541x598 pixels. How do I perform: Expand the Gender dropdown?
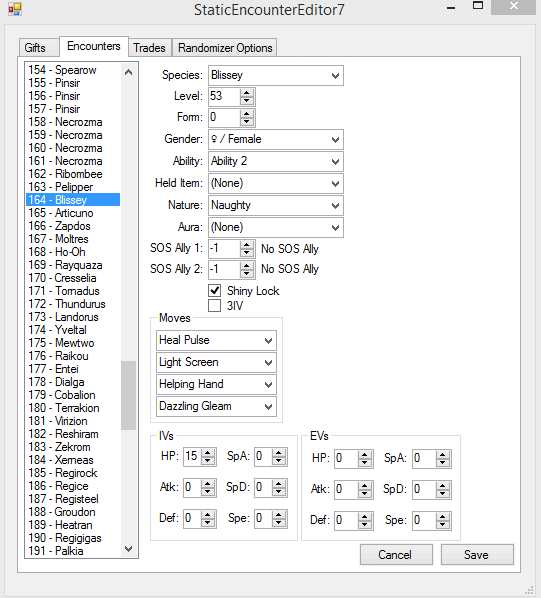point(276,139)
